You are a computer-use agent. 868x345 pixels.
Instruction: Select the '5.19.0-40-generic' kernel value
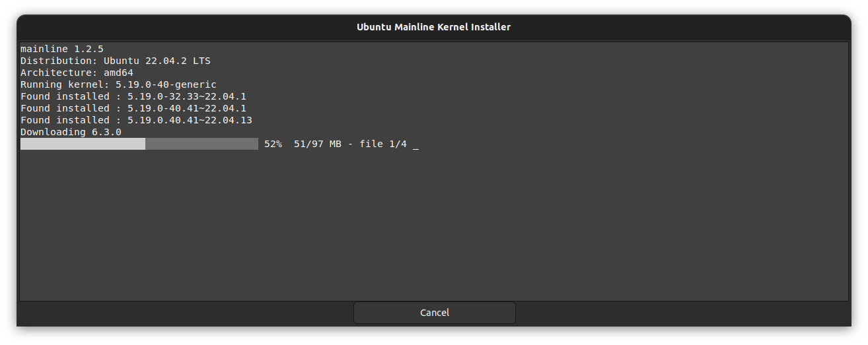pyautogui.click(x=166, y=84)
